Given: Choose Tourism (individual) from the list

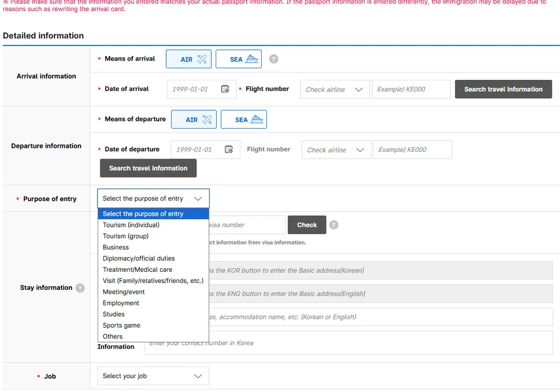Looking at the screenshot, I should pos(153,225).
